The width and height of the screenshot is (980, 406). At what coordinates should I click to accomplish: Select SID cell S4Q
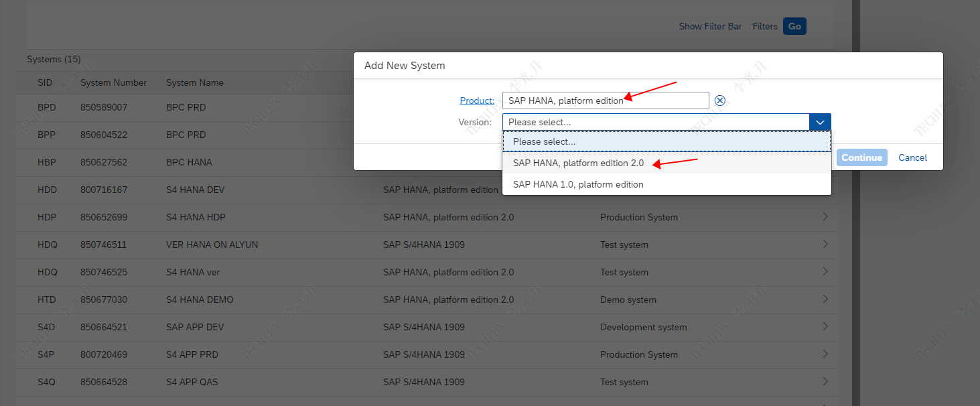[46, 382]
